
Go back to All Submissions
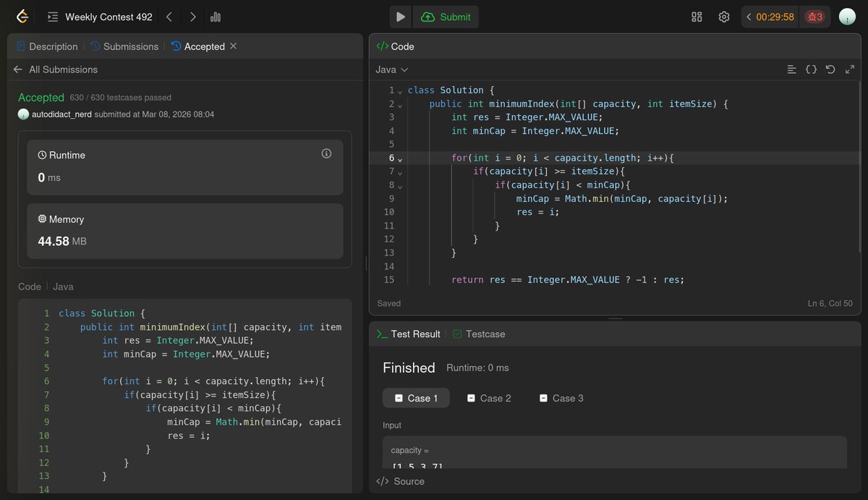pos(55,69)
